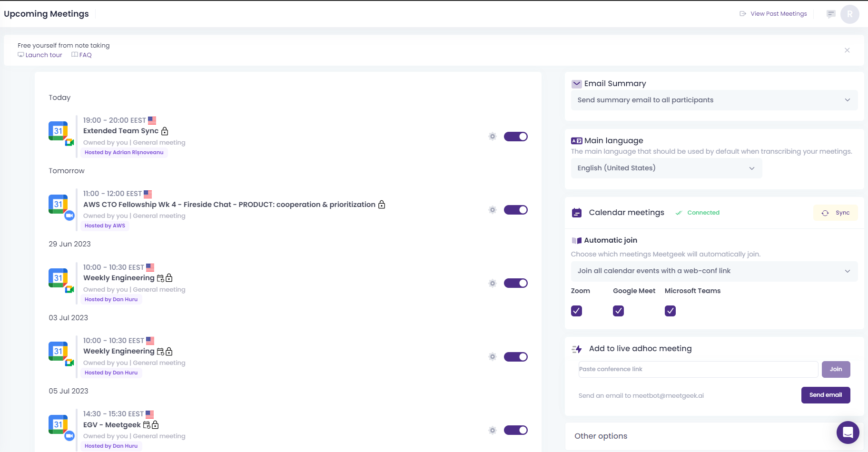Open the support chat bubble widget
This screenshot has width=868, height=452.
tap(848, 432)
